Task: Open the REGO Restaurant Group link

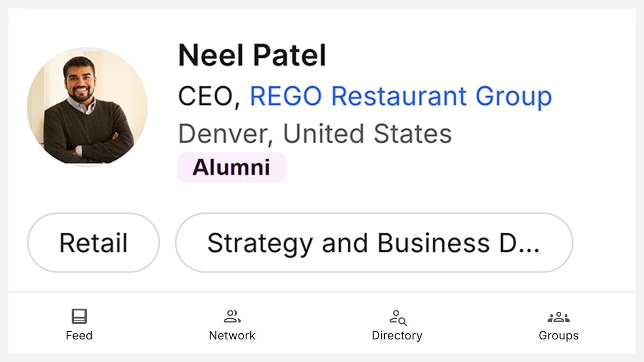Action: point(400,96)
